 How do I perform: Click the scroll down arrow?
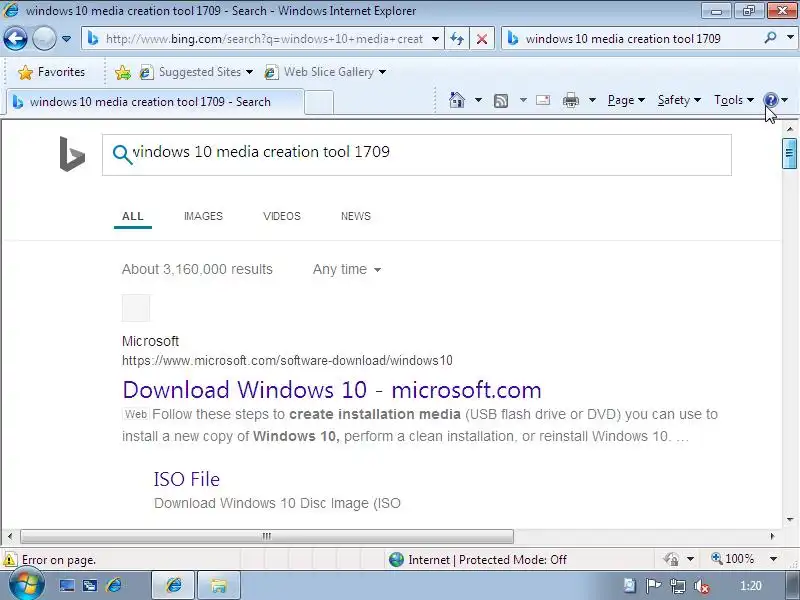coord(790,519)
